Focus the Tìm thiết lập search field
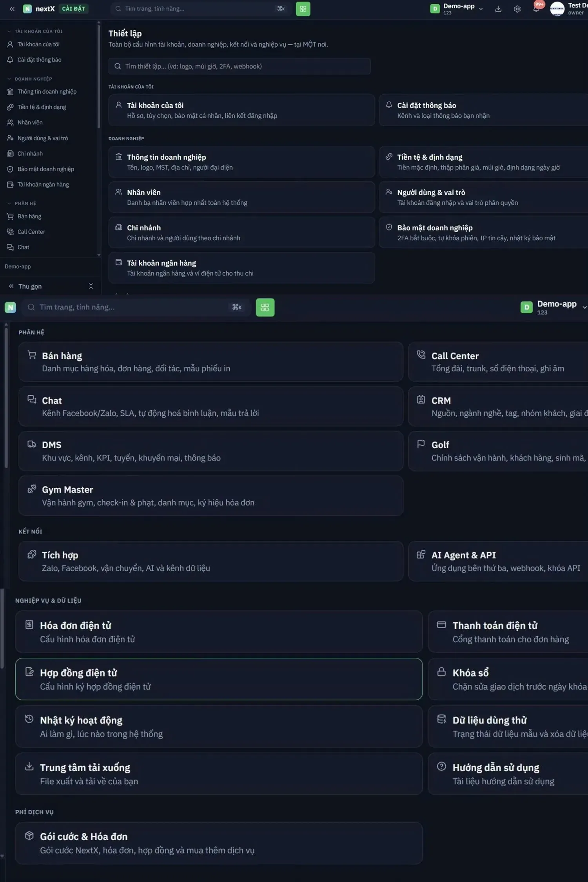Viewport: 588px width, 882px height. point(240,66)
